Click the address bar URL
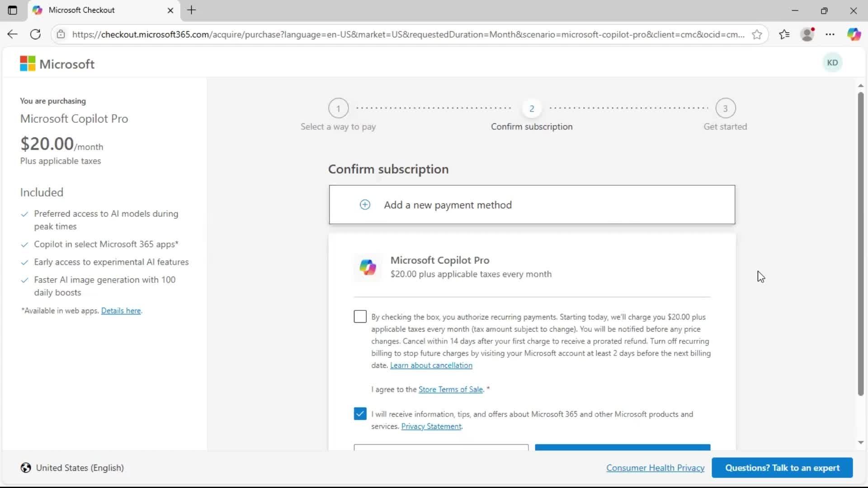 pos(408,34)
